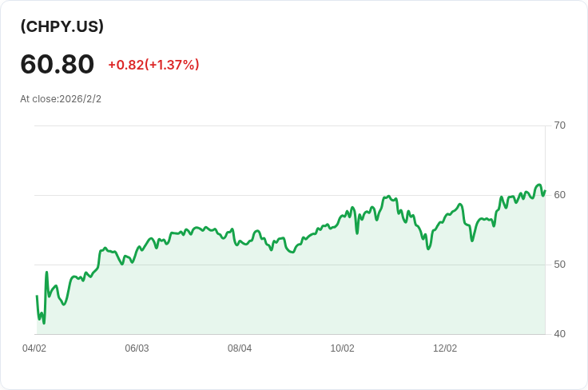Click the 70 label on price axis
The image size is (588, 390).
coord(559,125)
